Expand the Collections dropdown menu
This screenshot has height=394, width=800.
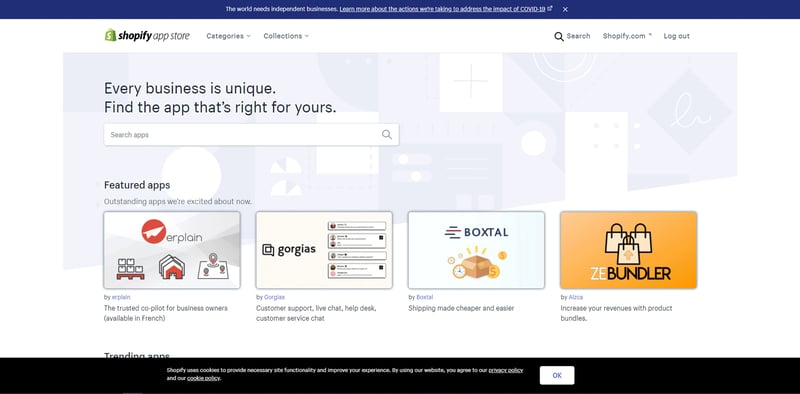click(286, 36)
